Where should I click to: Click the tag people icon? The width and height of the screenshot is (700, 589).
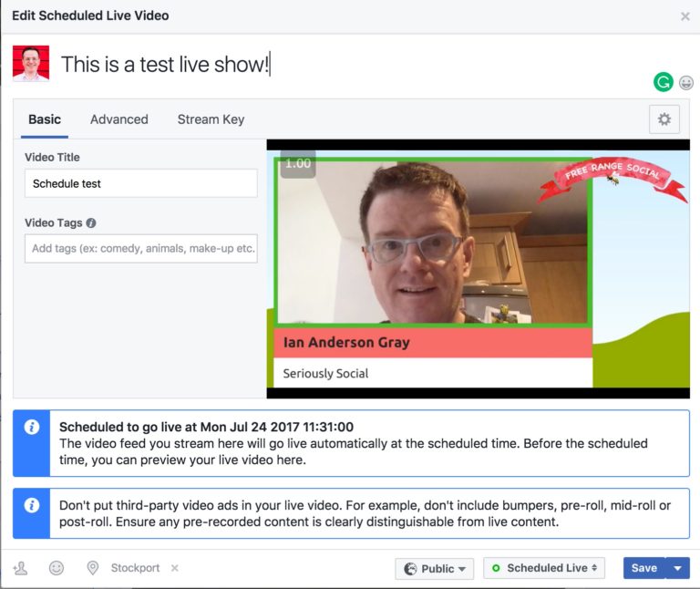pos(21,568)
